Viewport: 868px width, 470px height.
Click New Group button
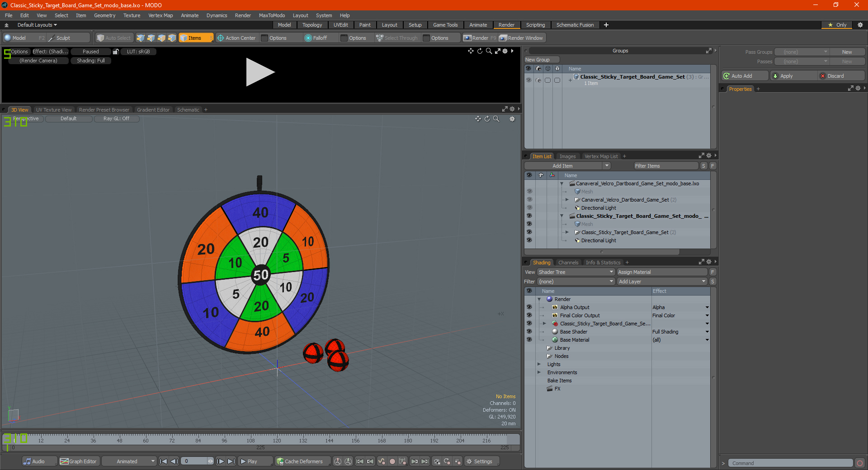pos(542,60)
